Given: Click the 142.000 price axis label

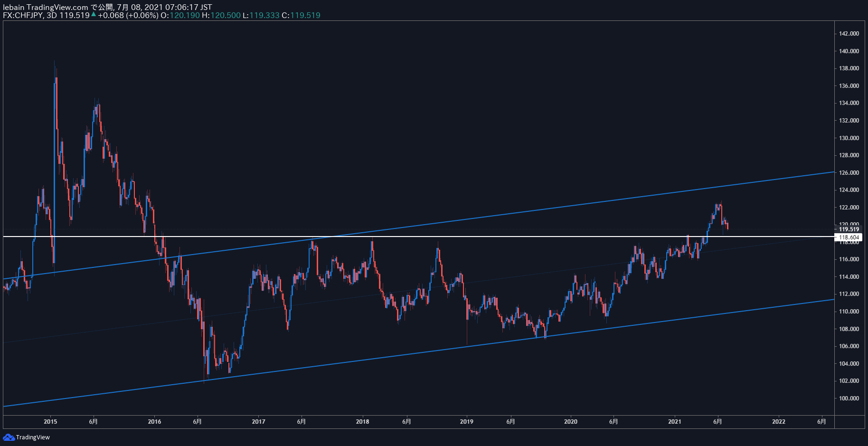Looking at the screenshot, I should 849,34.
